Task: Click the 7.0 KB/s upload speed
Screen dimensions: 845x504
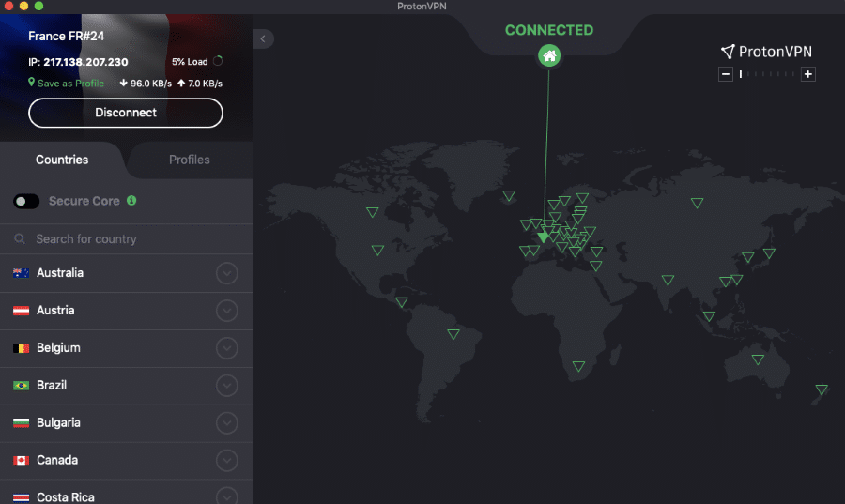Action: pyautogui.click(x=200, y=84)
